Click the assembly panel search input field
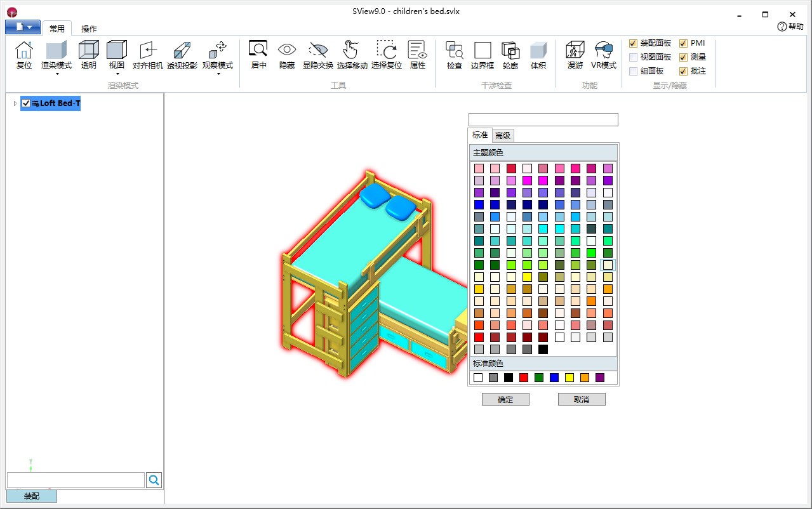This screenshot has height=509, width=812. [76, 480]
